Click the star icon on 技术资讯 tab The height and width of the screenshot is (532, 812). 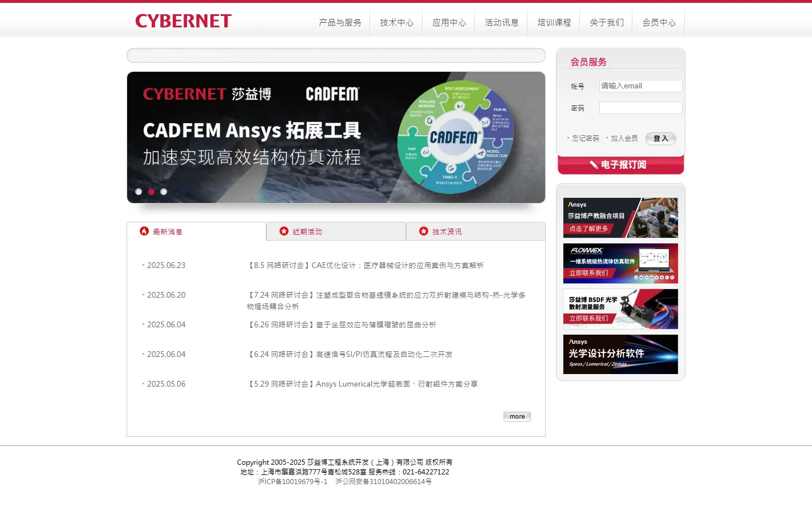click(424, 231)
